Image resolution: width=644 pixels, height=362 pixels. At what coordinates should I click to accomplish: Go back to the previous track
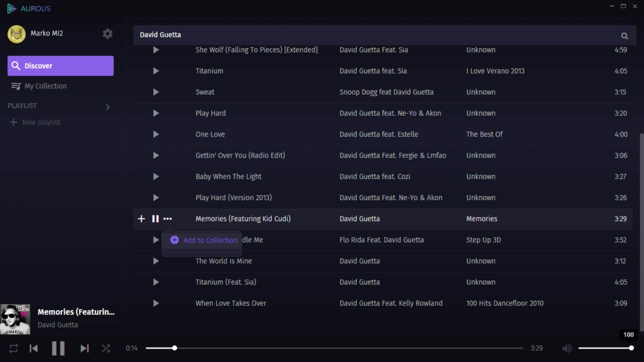pos(34,349)
